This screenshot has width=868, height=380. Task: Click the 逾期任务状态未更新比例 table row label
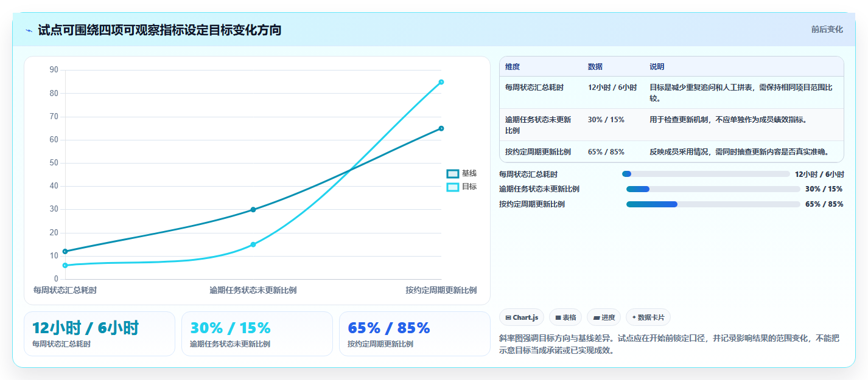tap(538, 125)
